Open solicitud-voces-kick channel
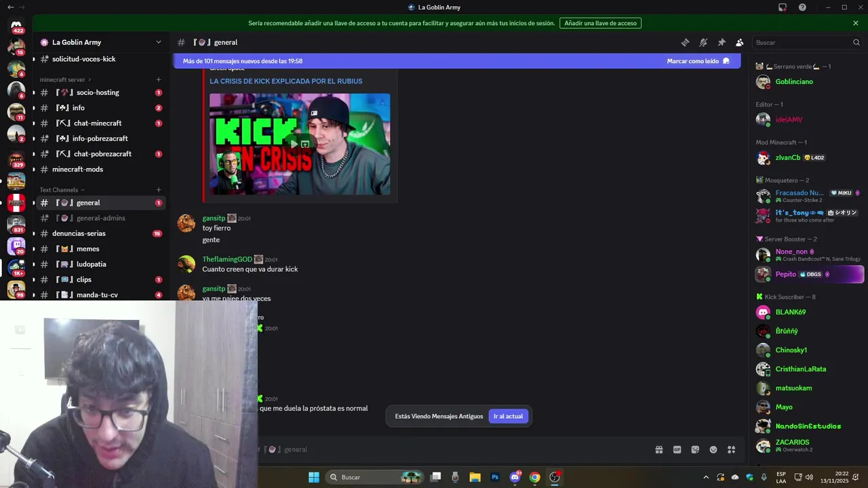This screenshot has height=488, width=868. click(100, 59)
